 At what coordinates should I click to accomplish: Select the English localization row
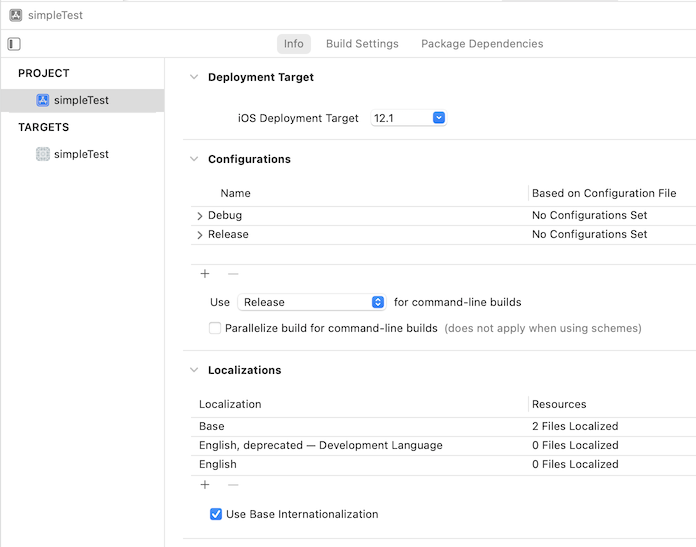(x=443, y=465)
